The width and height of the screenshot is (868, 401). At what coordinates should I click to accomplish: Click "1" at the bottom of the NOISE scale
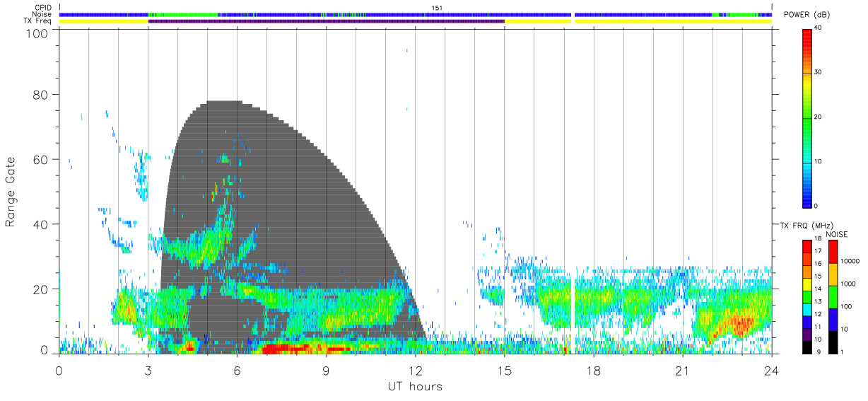843,351
